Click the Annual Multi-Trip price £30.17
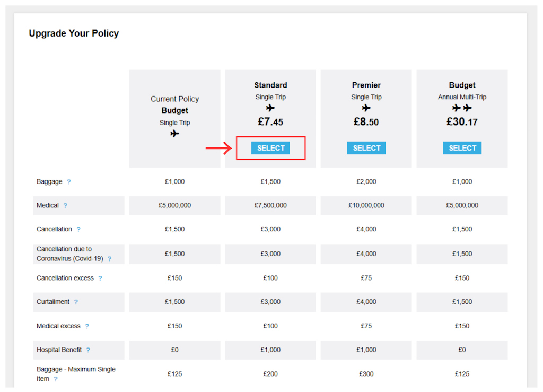The image size is (543, 392). [x=462, y=122]
